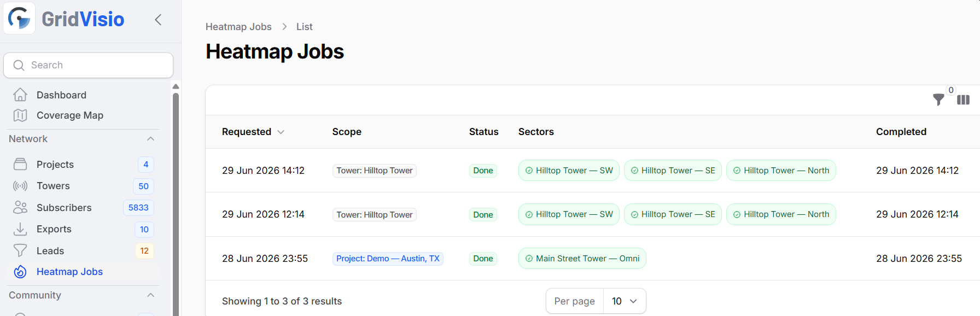Click the Sectors column header
980x316 pixels.
click(x=536, y=132)
